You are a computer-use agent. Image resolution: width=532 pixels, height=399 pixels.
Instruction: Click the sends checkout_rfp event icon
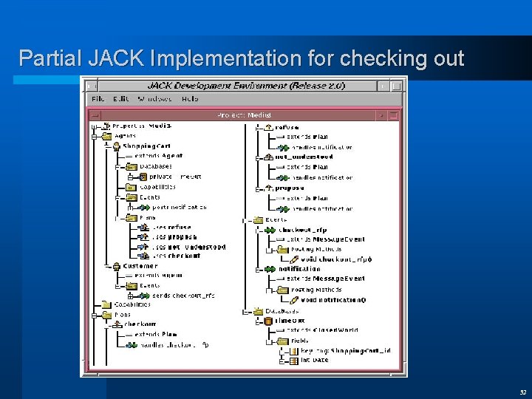point(144,296)
